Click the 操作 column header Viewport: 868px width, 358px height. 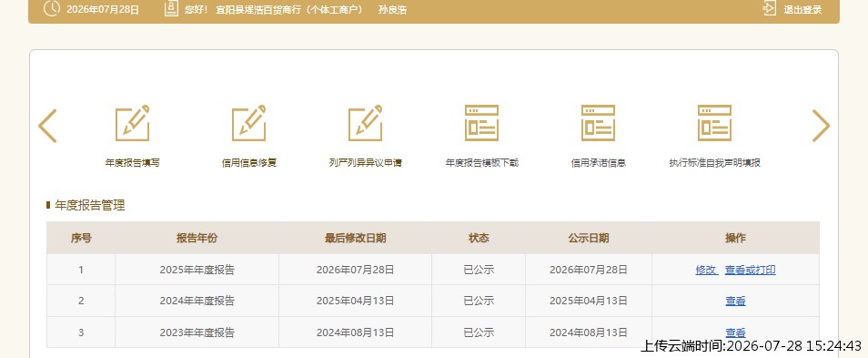click(735, 239)
